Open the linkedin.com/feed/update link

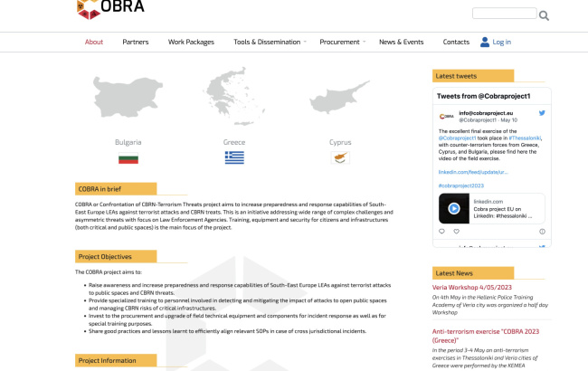pyautogui.click(x=473, y=172)
